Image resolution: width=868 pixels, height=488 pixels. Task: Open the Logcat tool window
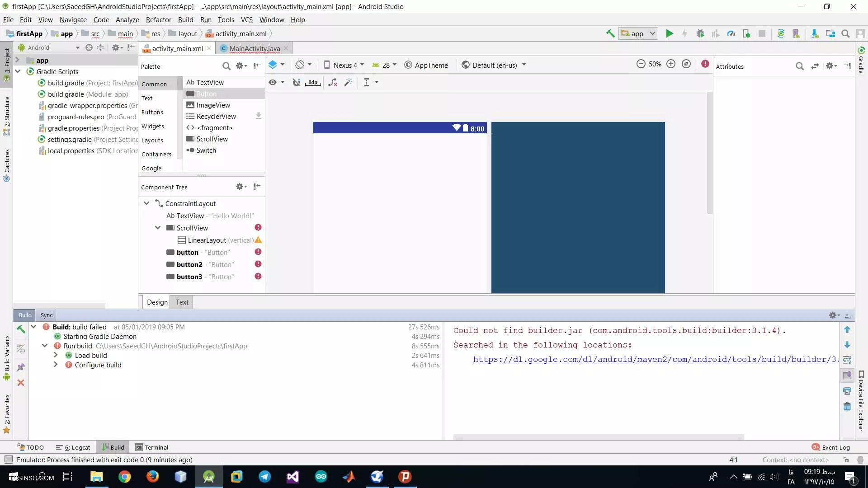click(x=73, y=447)
